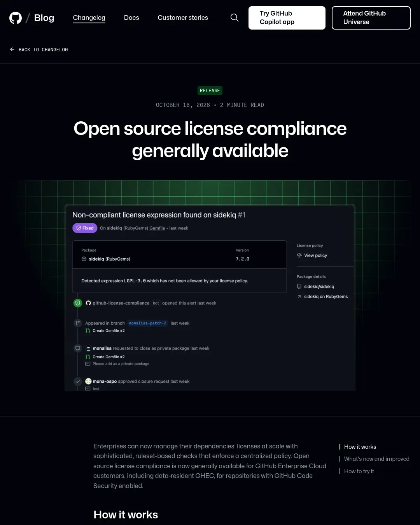Open the search magnifier icon

point(234,17)
